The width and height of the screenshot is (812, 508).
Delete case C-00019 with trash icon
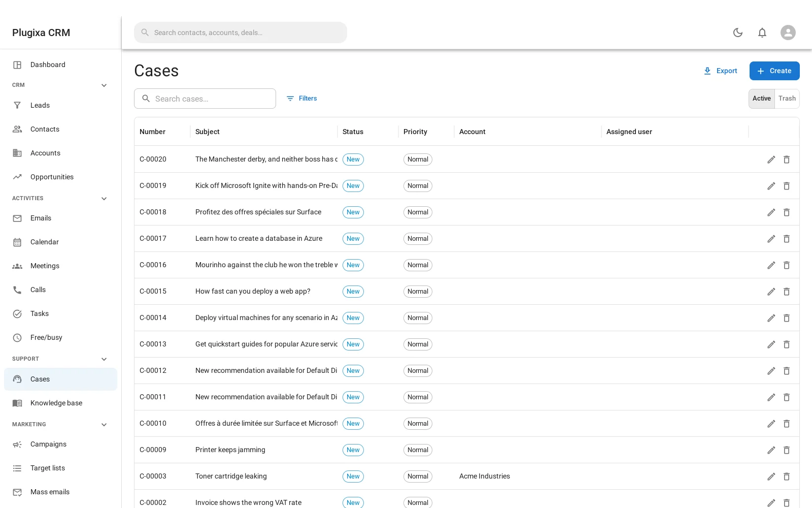787,186
